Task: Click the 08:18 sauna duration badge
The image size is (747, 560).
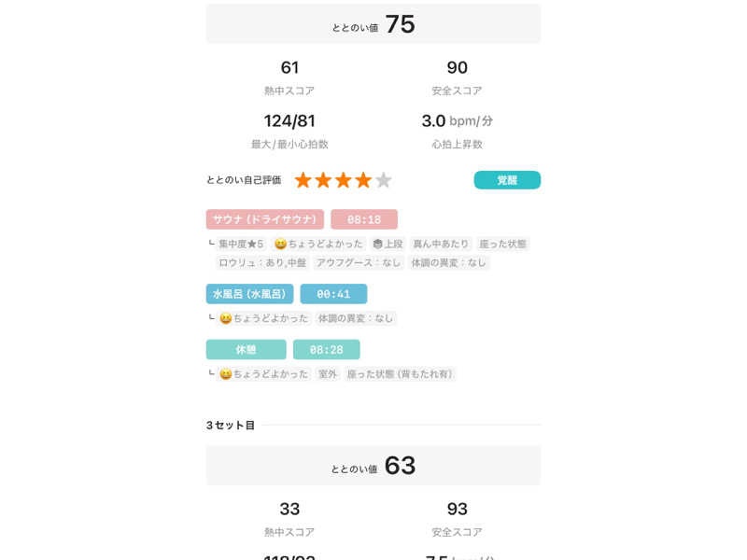Action: click(364, 219)
